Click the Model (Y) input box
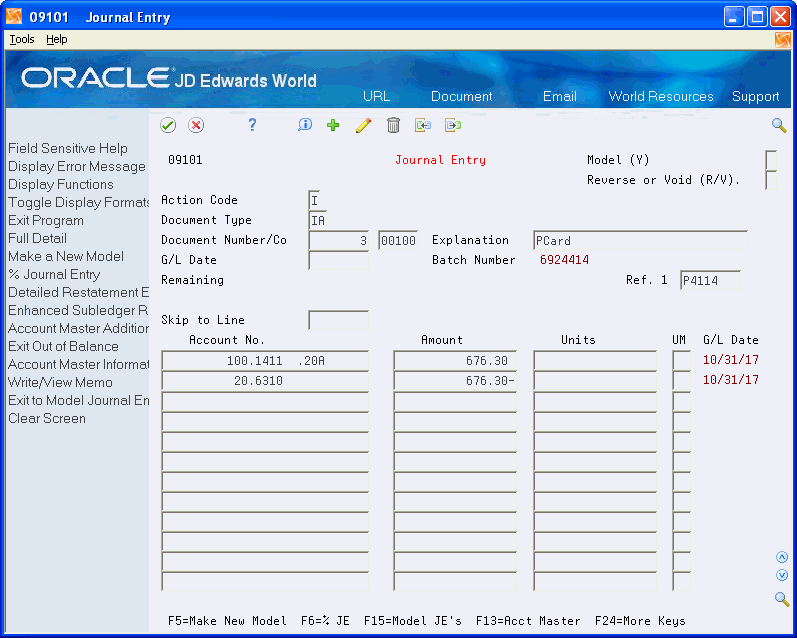The width and height of the screenshot is (797, 638). pos(771,160)
